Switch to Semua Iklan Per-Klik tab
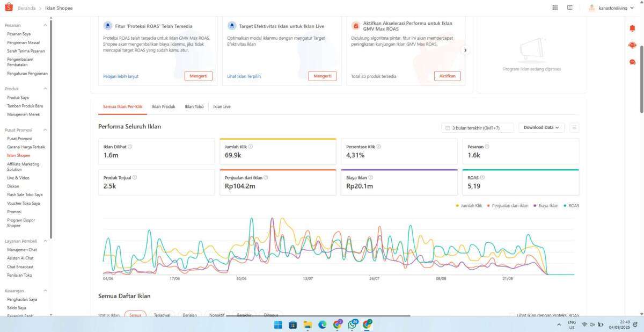 [122, 107]
